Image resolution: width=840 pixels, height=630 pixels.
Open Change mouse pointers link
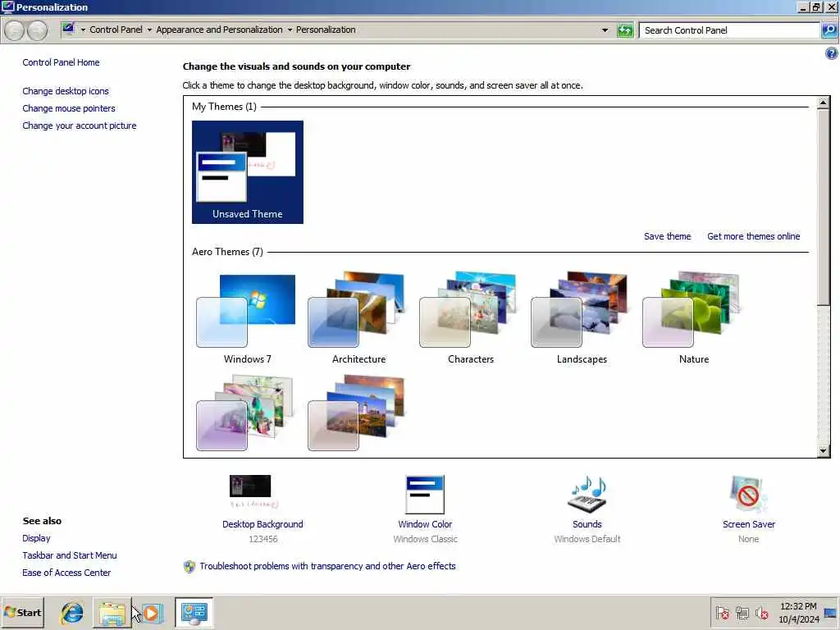click(69, 108)
